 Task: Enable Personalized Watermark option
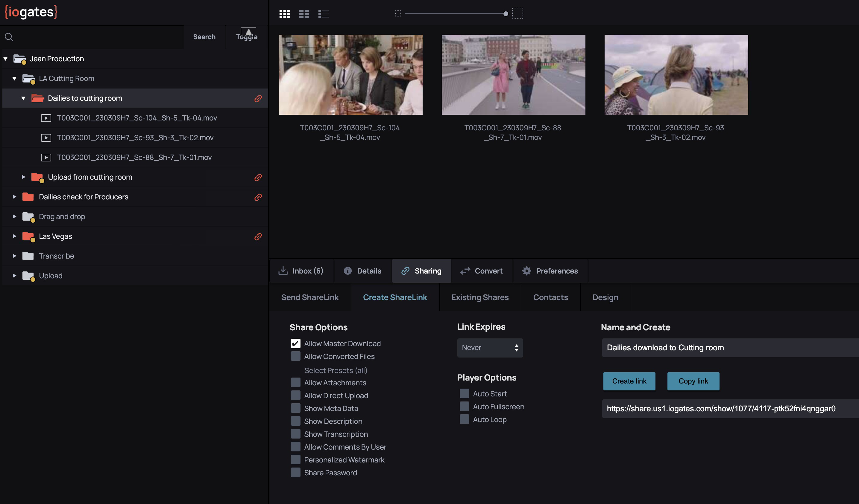pyautogui.click(x=295, y=460)
